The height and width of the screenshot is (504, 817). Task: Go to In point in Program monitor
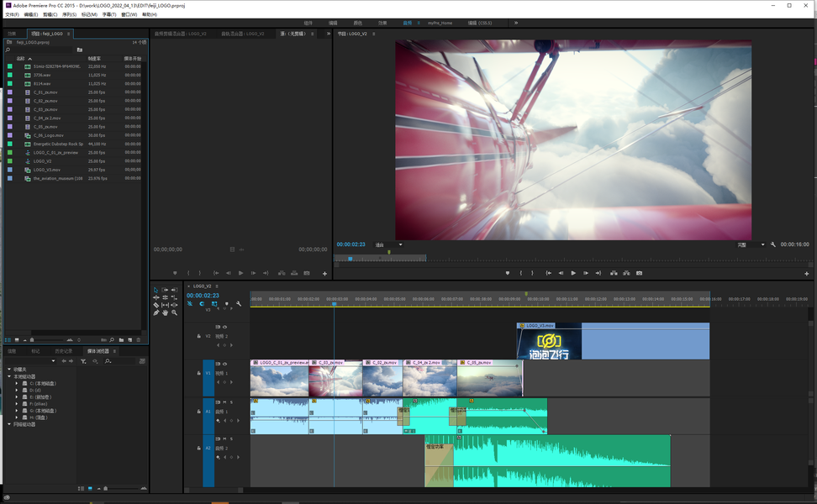pos(548,273)
